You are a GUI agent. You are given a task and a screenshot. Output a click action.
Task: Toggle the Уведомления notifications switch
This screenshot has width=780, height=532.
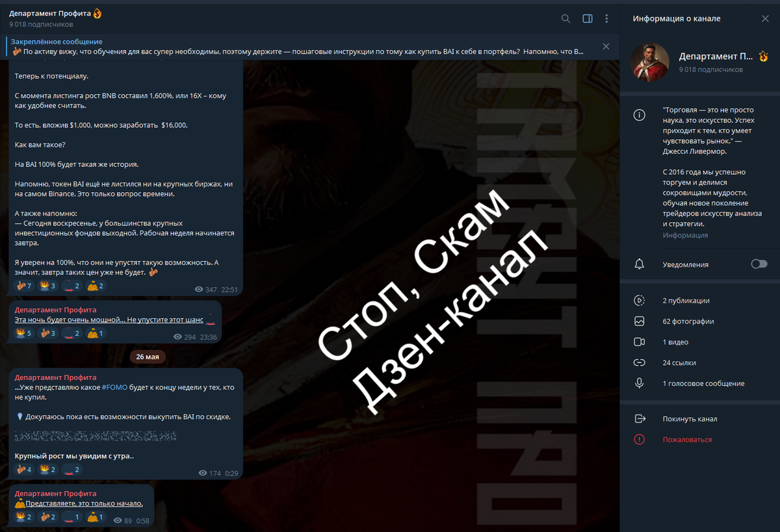click(x=759, y=264)
